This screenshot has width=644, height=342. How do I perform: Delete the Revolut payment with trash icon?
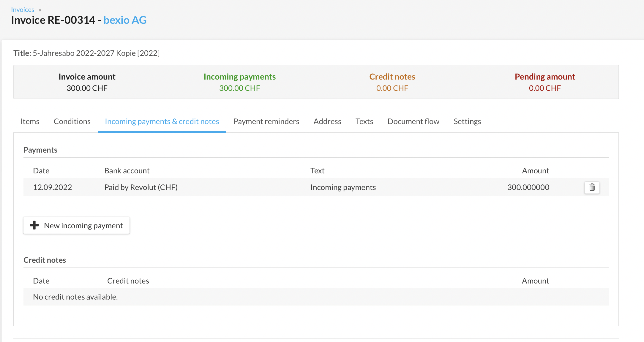point(592,187)
